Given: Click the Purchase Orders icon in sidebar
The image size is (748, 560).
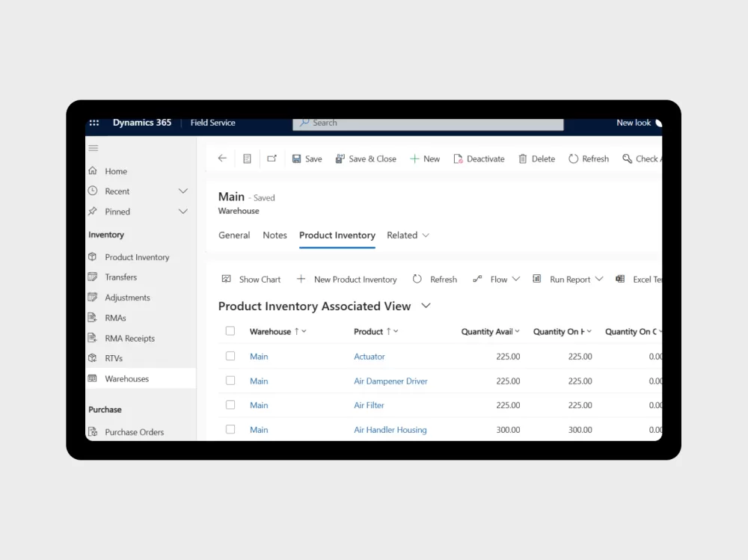Looking at the screenshot, I should pos(93,431).
